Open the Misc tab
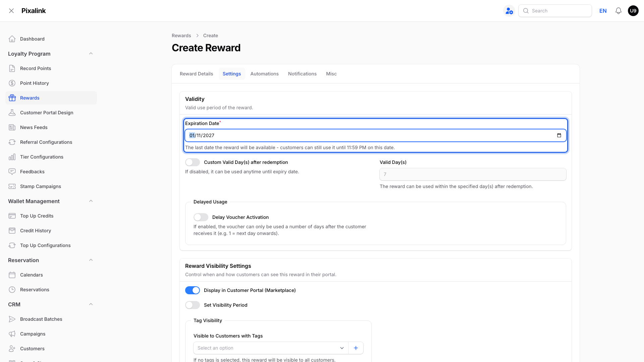Viewport: 644px width, 362px height. [x=331, y=74]
